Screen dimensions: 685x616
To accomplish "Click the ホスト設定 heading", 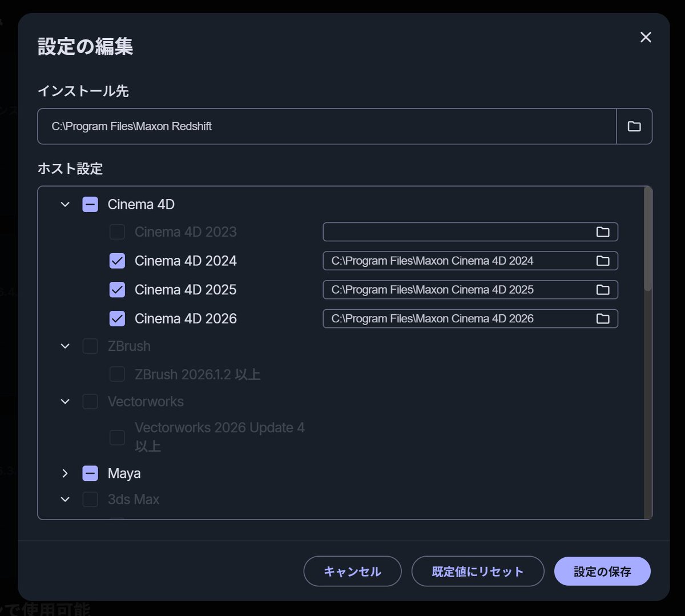I will tap(70, 169).
